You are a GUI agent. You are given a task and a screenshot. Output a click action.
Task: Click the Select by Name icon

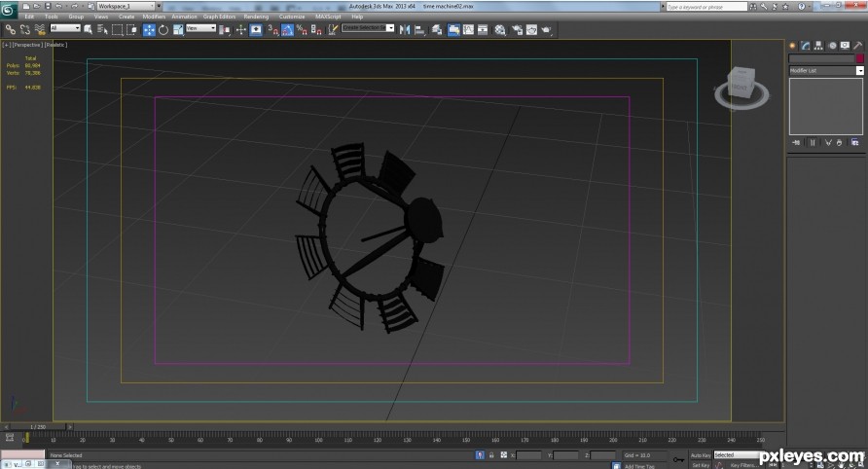click(102, 30)
